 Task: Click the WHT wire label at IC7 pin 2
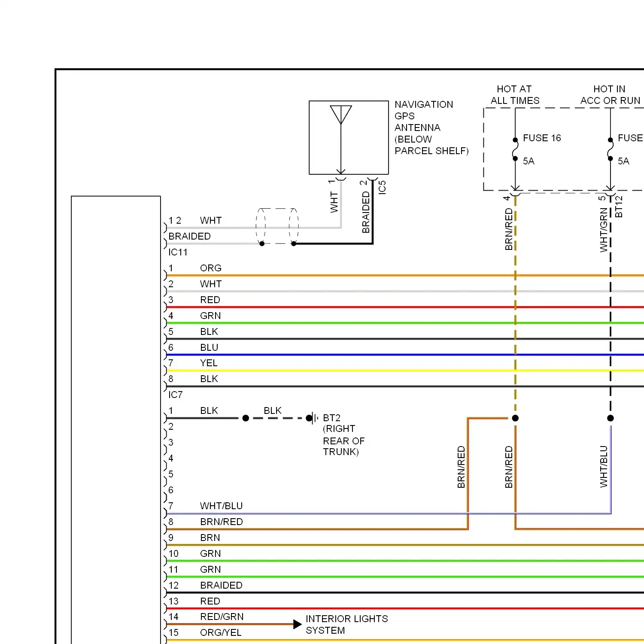pyautogui.click(x=210, y=284)
